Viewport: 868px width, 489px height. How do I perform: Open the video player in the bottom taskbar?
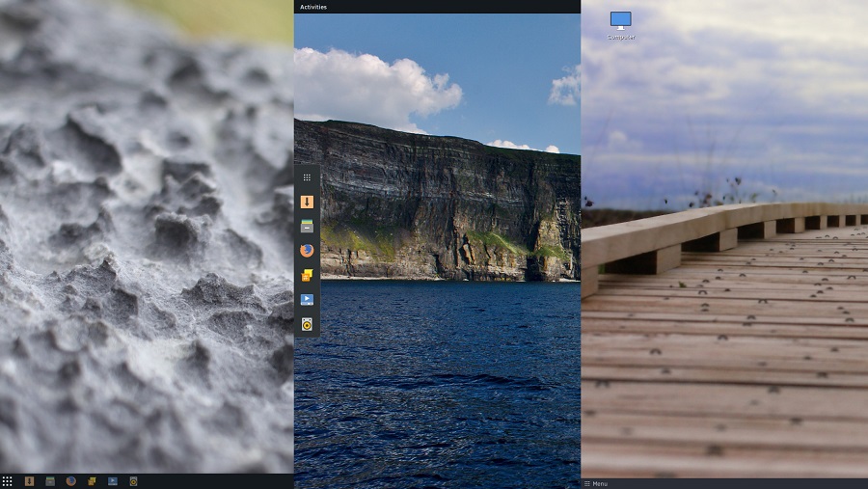click(x=113, y=481)
